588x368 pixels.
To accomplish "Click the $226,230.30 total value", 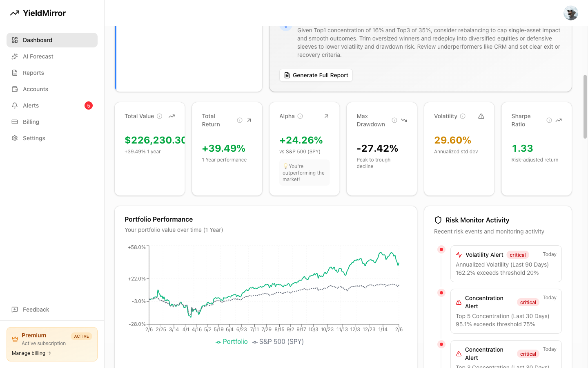I will coord(155,140).
